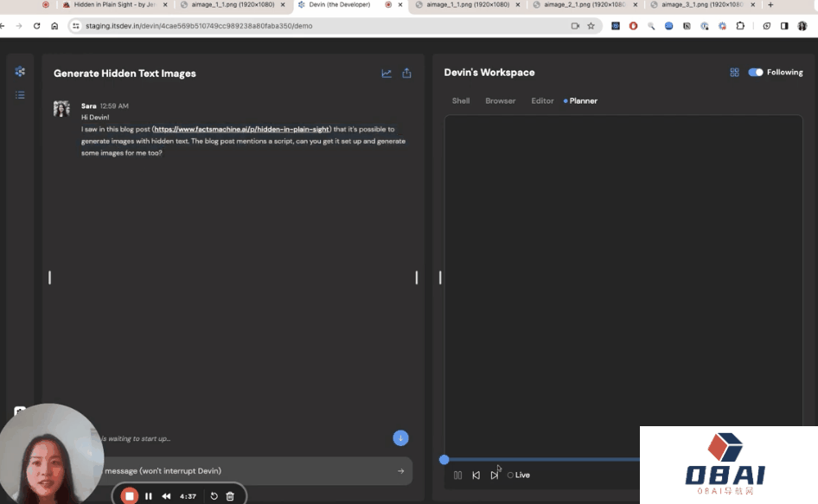
Task: Send message with the arrow icon
Action: pos(400,471)
